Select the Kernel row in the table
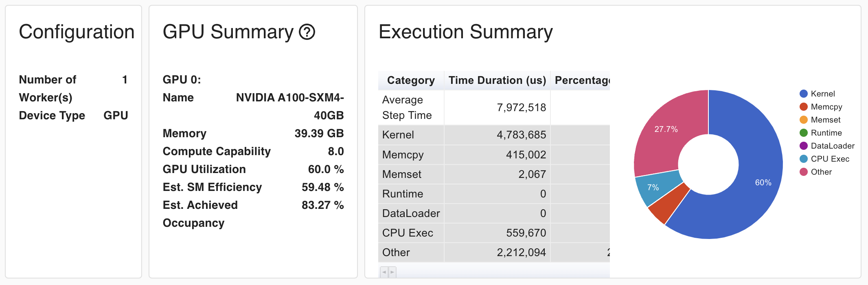The width and height of the screenshot is (868, 285). [464, 135]
